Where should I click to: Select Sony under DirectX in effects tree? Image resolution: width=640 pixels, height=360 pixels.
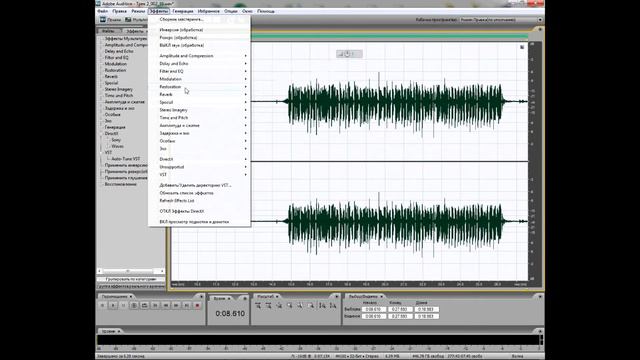click(116, 140)
